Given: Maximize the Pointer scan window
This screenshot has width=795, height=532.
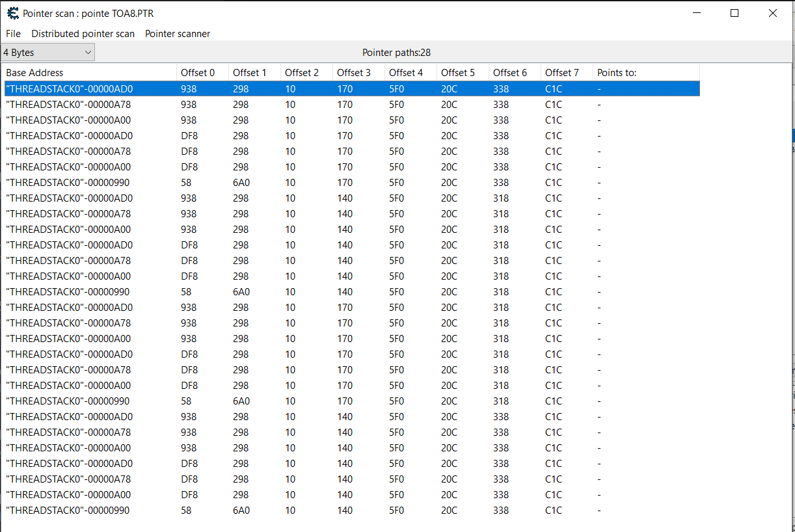Looking at the screenshot, I should [x=734, y=13].
